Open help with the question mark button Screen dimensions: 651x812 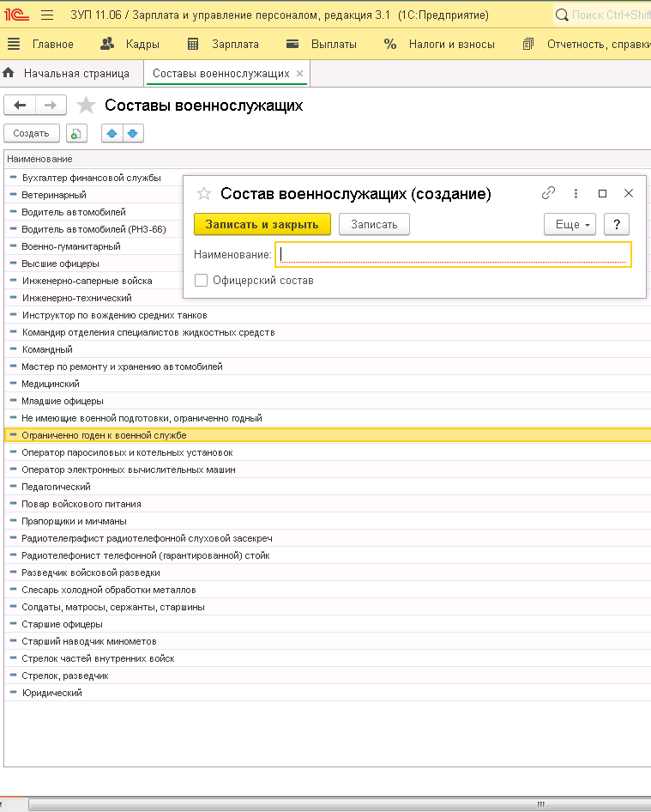click(617, 224)
